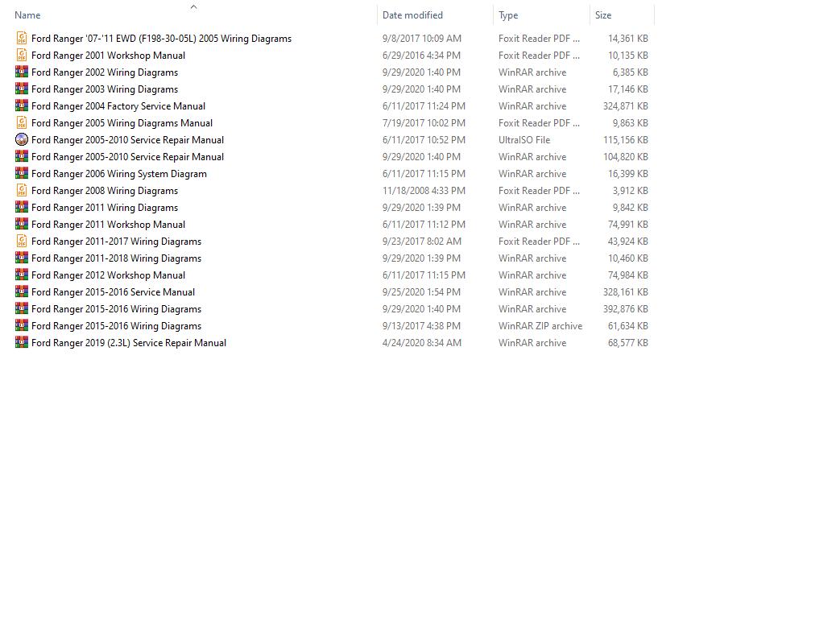Click the WinRAR icon of Ford Ranger 2019 (2.3L) Service Repair Manual
This screenshot has width=840, height=628.
click(x=22, y=343)
